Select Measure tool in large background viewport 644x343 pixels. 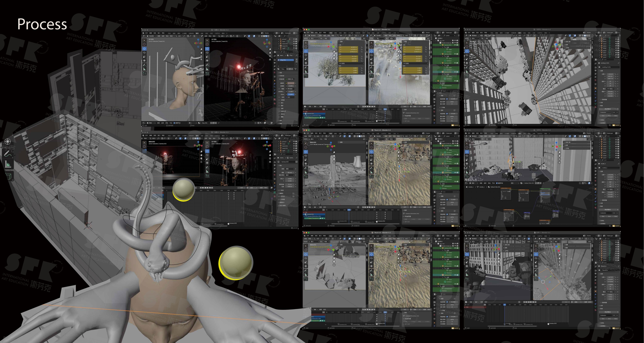(x=8, y=164)
